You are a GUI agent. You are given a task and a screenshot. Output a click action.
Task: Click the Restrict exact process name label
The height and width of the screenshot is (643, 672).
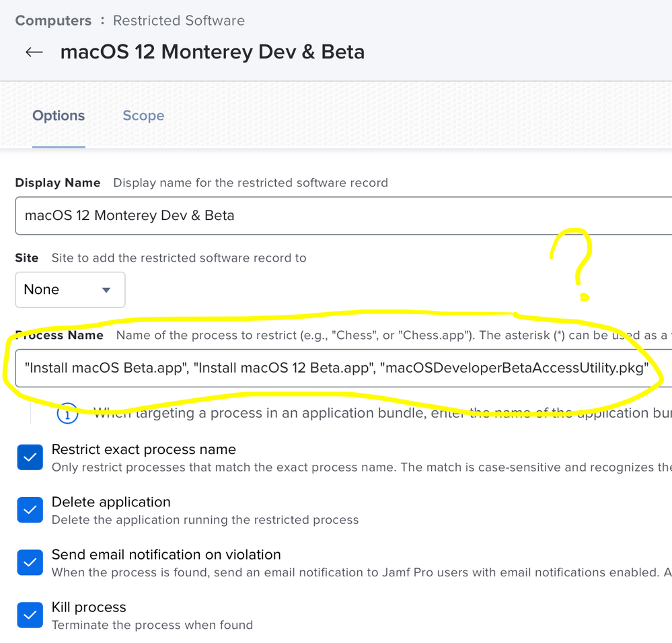(143, 449)
